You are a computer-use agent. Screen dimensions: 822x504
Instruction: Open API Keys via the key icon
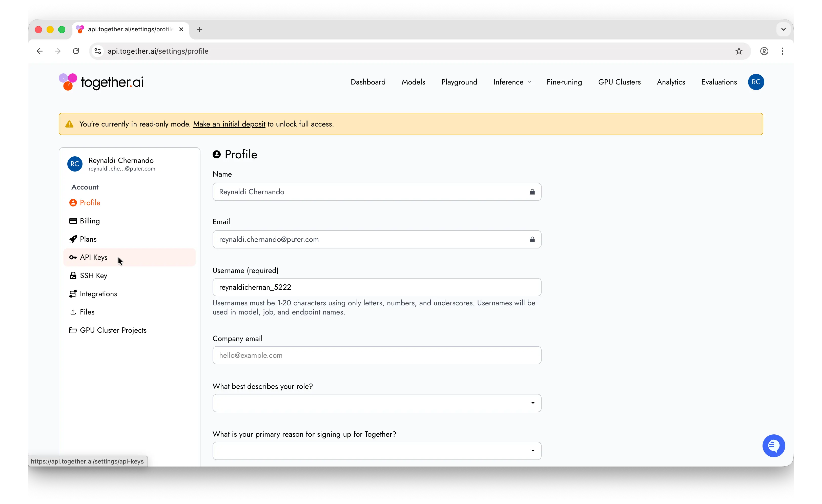tap(73, 257)
